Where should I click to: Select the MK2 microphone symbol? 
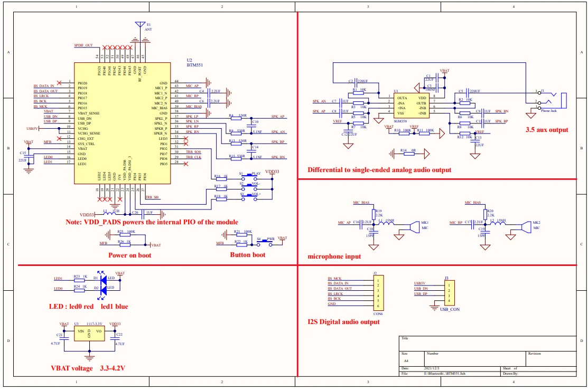(526, 227)
